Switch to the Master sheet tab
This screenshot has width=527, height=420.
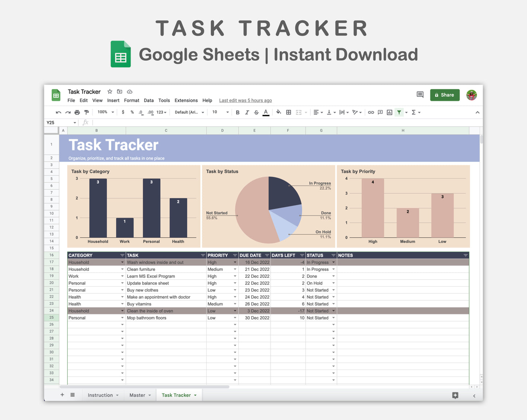137,395
